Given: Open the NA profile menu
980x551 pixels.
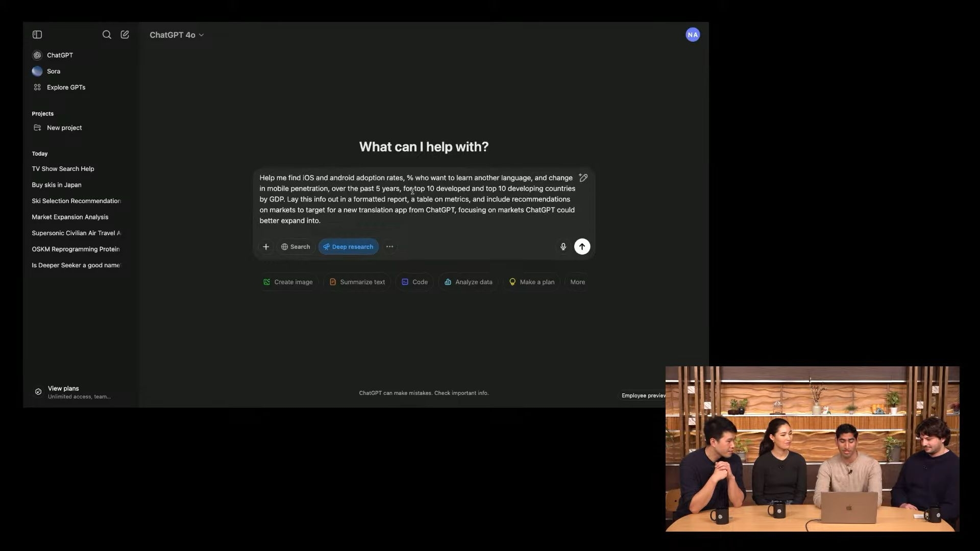Looking at the screenshot, I should (692, 34).
